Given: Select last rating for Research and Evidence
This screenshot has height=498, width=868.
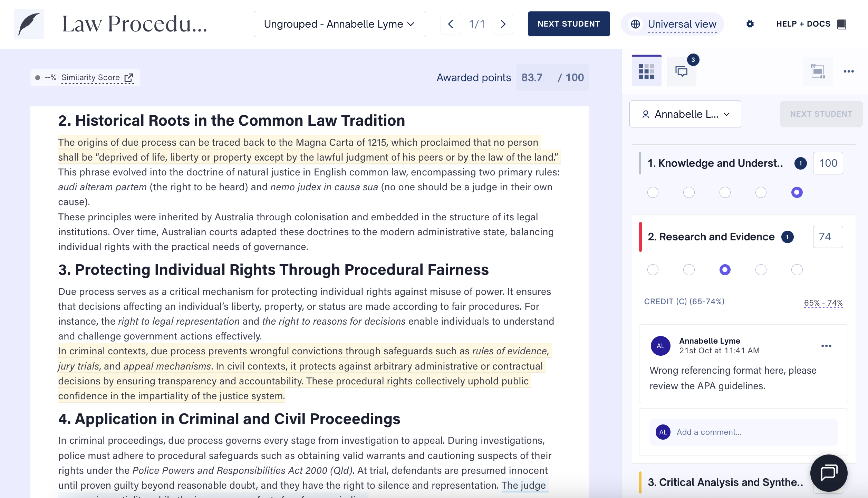Looking at the screenshot, I should click(797, 270).
